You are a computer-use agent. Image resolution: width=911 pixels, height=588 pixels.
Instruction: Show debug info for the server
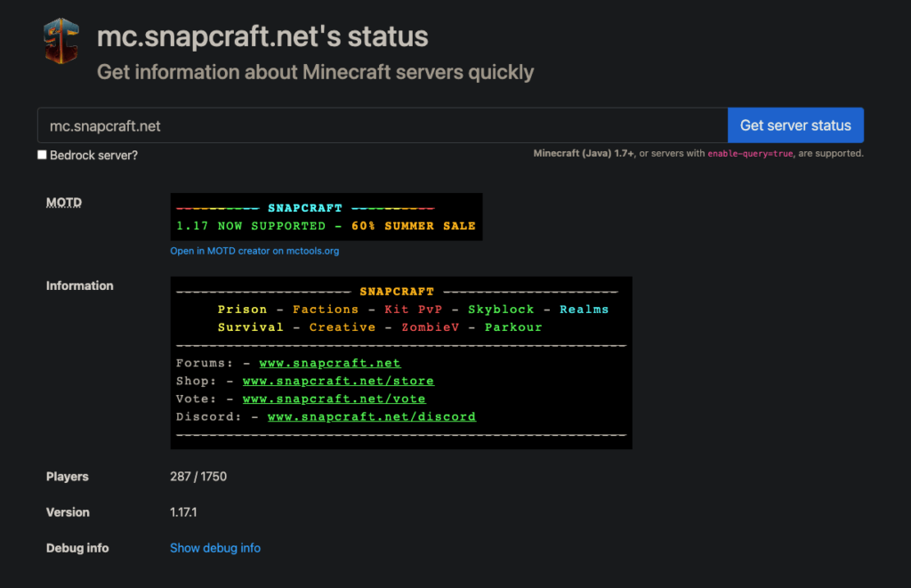tap(214, 548)
